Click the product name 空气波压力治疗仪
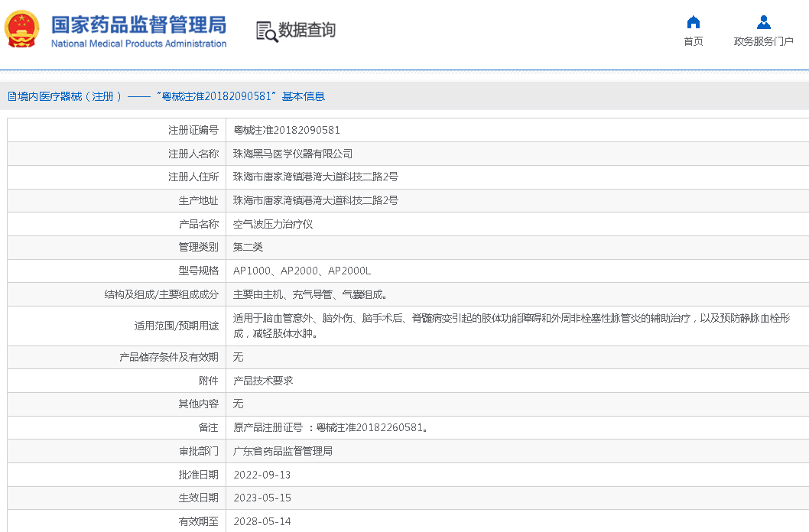The height and width of the screenshot is (532, 809). coord(273,224)
